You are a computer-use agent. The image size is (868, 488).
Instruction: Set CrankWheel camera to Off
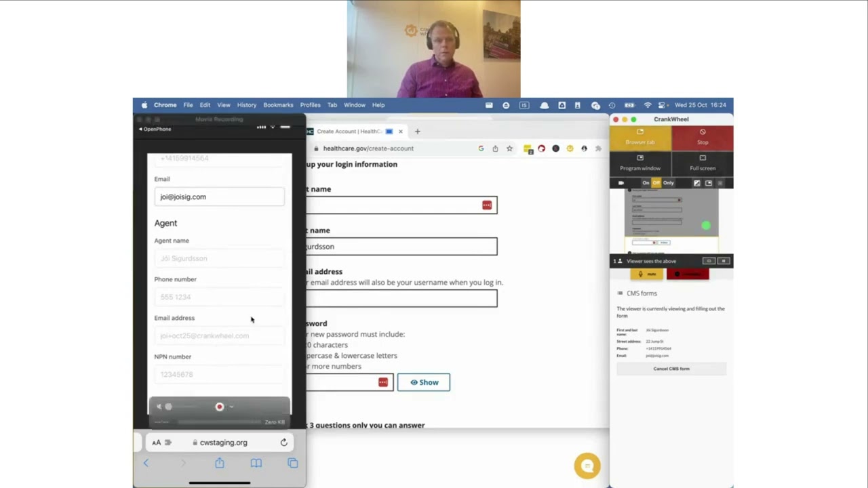click(656, 183)
